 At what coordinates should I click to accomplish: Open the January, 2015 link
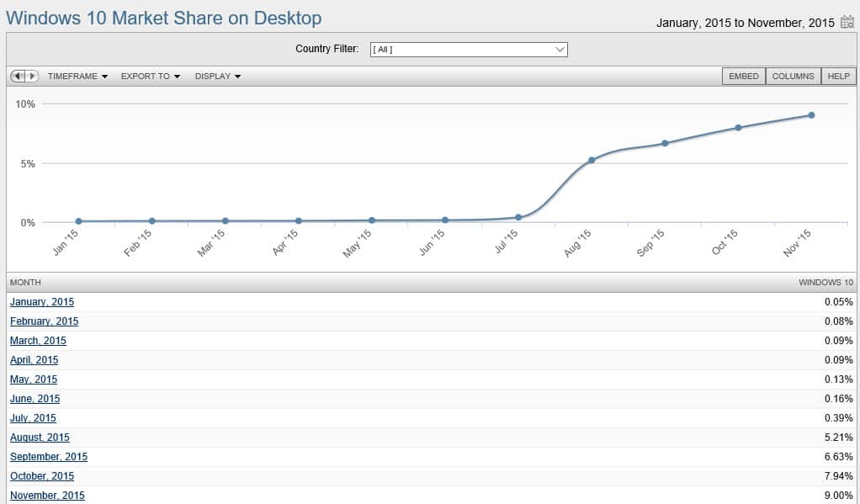(x=42, y=302)
